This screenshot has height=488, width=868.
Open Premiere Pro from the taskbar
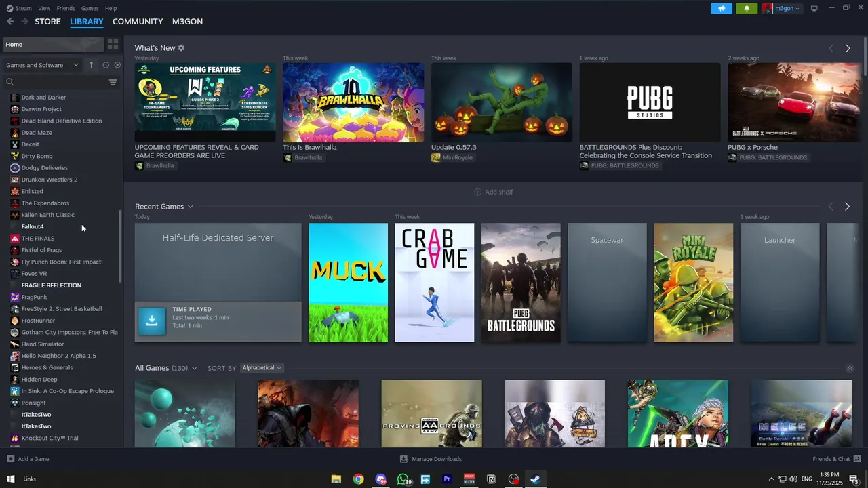(447, 479)
